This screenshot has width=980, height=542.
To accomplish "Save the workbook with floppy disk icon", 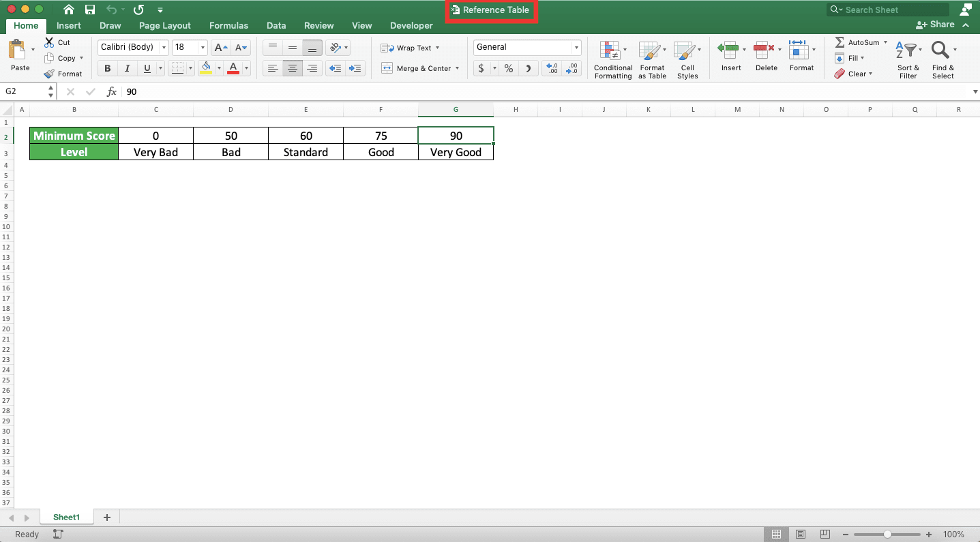I will point(90,10).
